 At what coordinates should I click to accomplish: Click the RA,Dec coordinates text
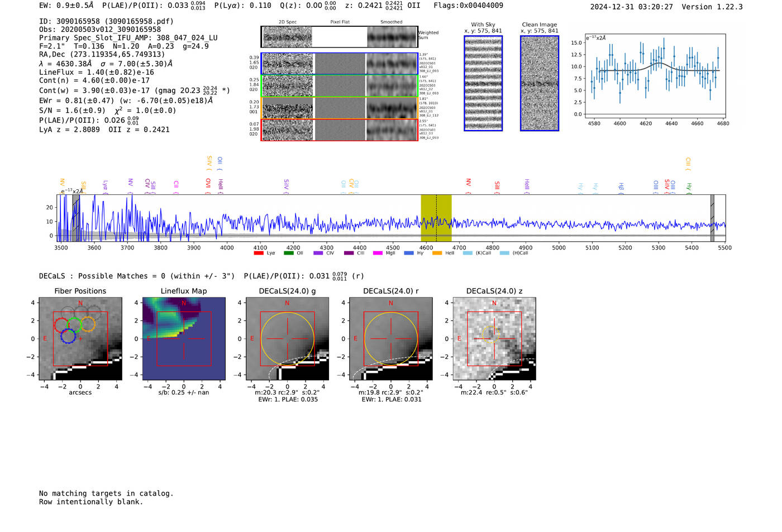(102, 54)
